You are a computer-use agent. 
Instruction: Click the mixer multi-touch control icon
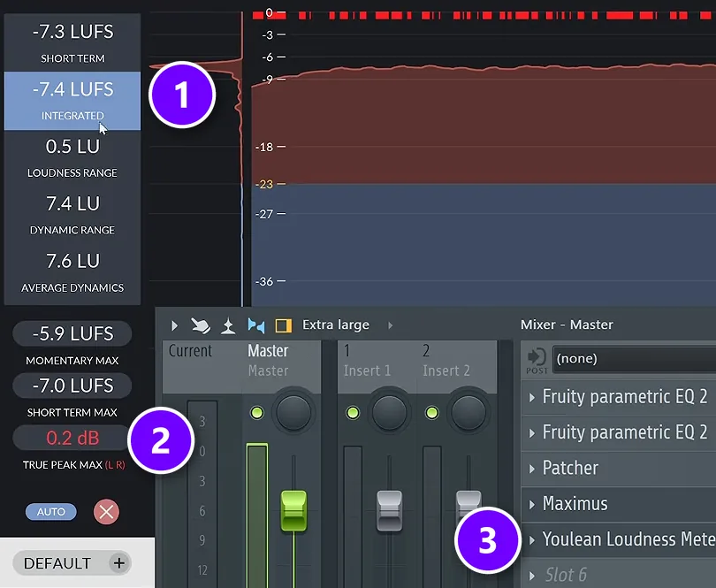pyautogui.click(x=201, y=325)
